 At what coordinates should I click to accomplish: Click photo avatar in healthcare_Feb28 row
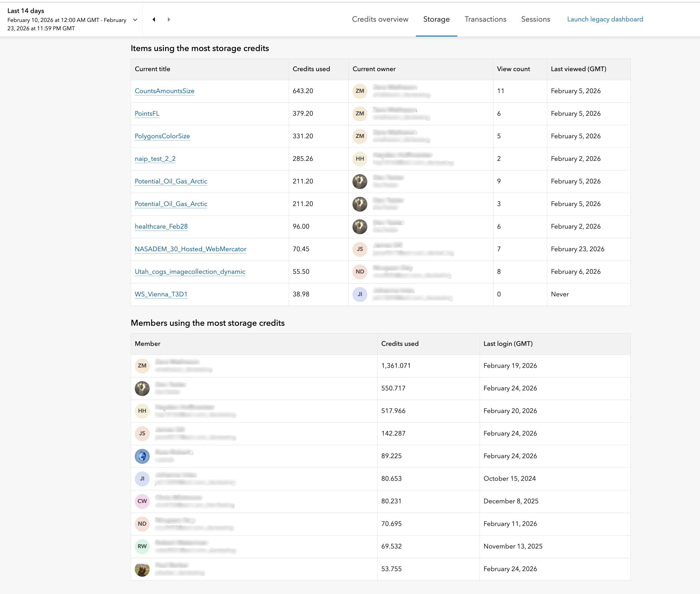click(359, 227)
